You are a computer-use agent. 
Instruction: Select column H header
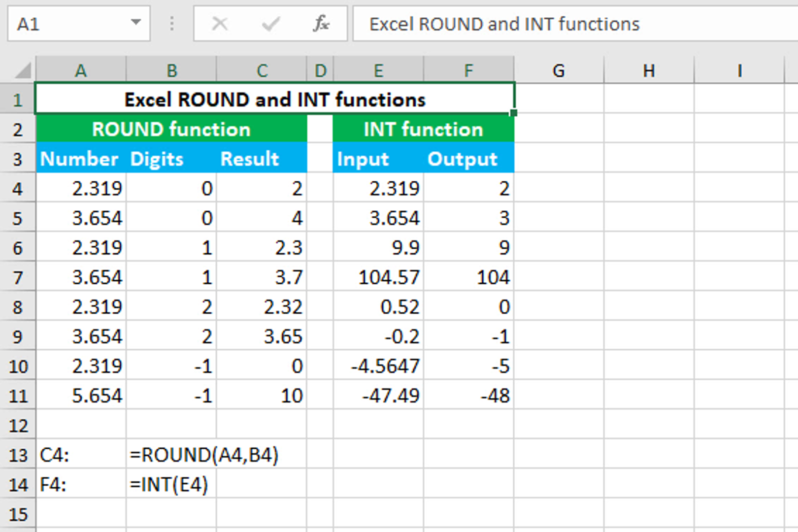pyautogui.click(x=649, y=70)
